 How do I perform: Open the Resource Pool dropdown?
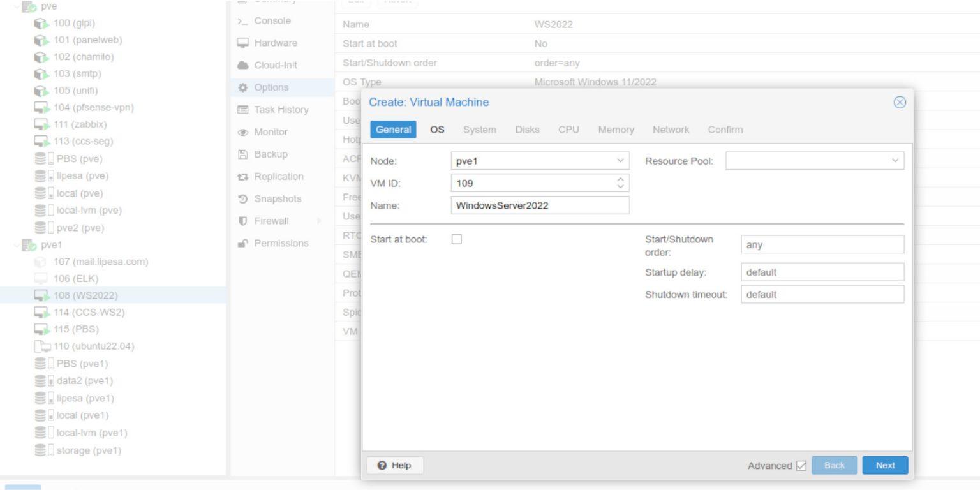click(896, 161)
